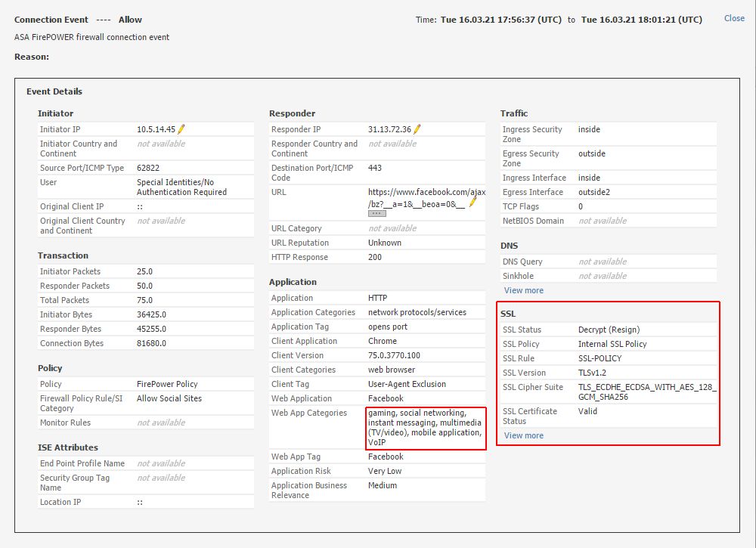Click the ISE Attributes section heading
756x548 pixels.
(68, 447)
